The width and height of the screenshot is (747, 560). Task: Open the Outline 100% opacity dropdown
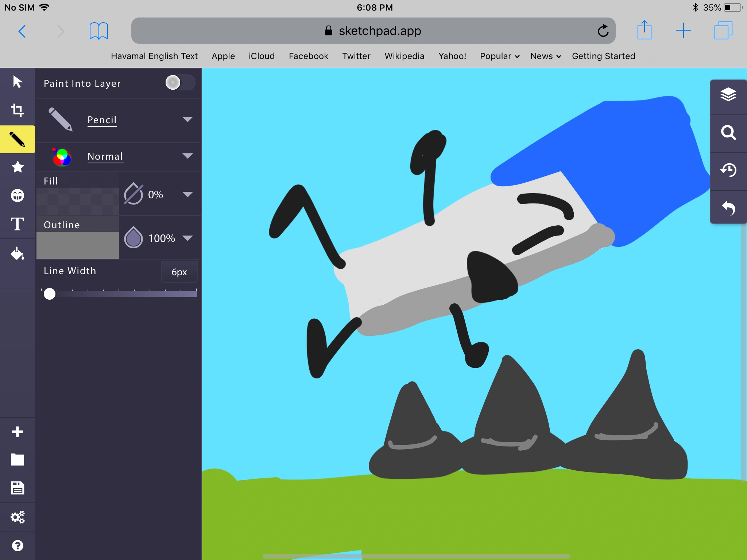tap(187, 238)
